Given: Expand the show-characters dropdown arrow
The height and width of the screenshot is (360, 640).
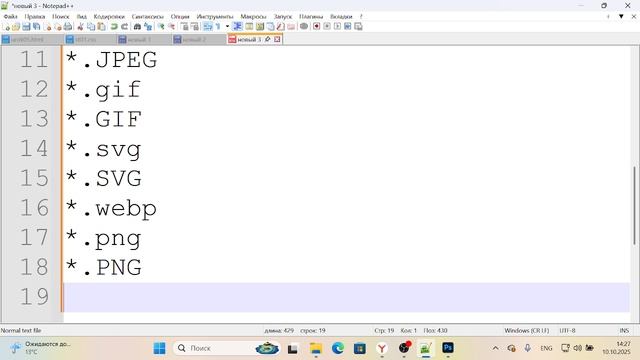Looking at the screenshot, I should 227,27.
